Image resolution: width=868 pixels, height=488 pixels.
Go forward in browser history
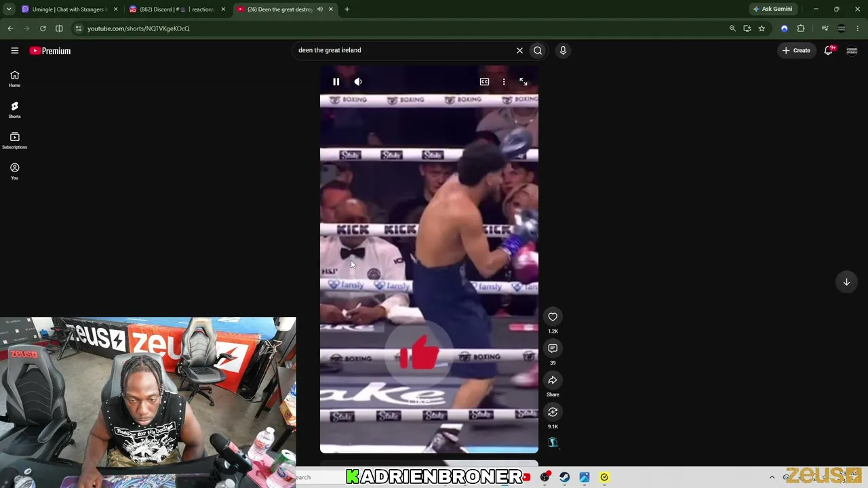click(26, 28)
